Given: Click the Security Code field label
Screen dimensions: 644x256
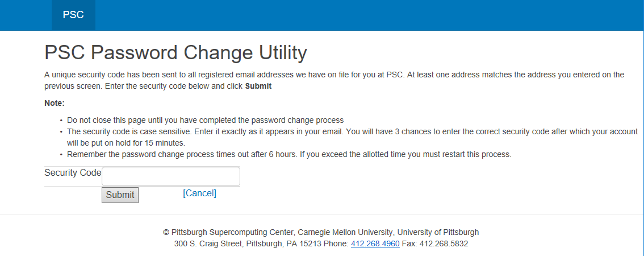Looking at the screenshot, I should click(x=73, y=173).
